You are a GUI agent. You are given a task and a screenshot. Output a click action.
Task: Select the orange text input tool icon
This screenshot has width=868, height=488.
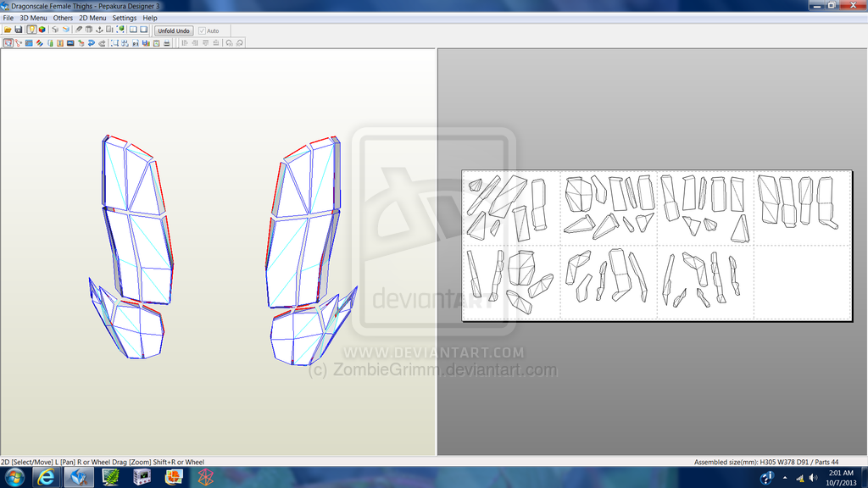click(60, 42)
